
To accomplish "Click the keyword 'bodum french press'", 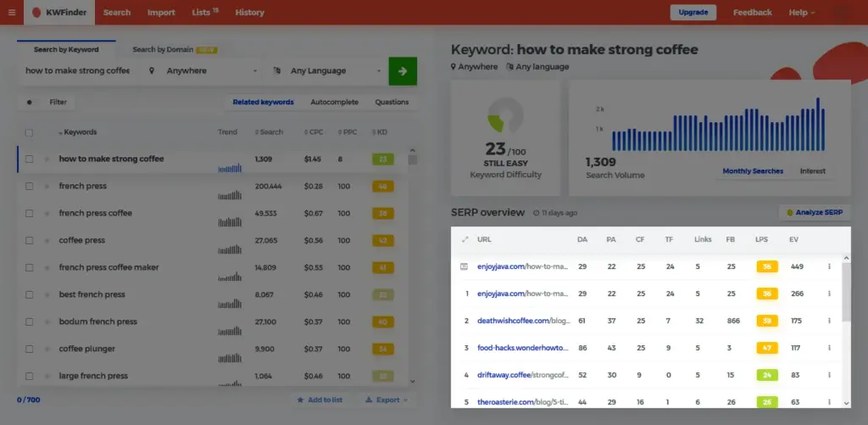I will [98, 322].
